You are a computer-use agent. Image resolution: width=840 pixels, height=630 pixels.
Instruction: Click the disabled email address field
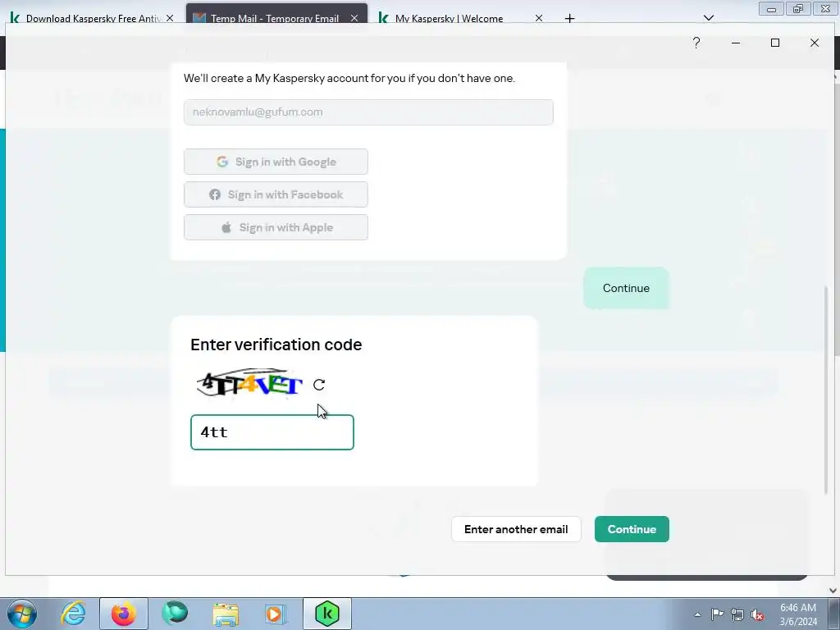coord(368,112)
